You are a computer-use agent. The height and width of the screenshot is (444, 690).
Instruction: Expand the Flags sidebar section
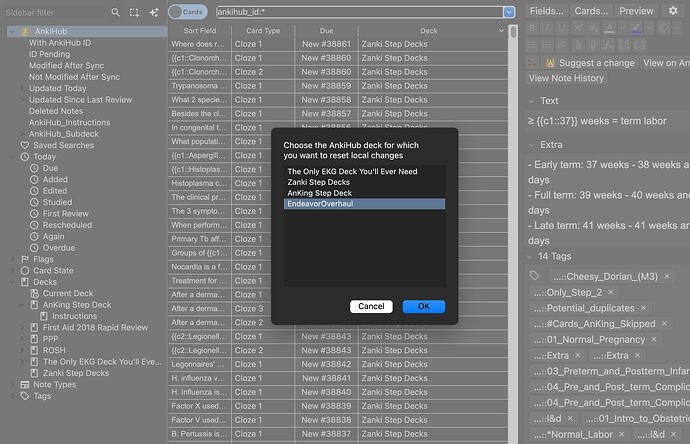(13, 259)
